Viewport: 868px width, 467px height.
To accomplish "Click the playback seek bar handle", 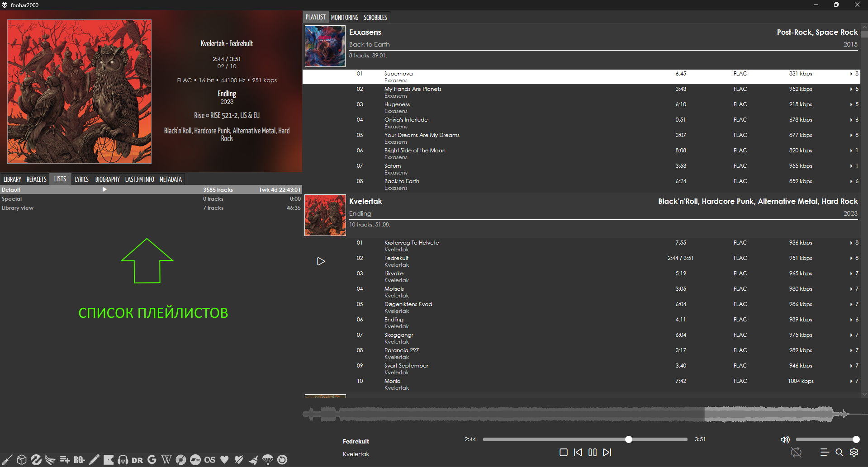I will 628,439.
